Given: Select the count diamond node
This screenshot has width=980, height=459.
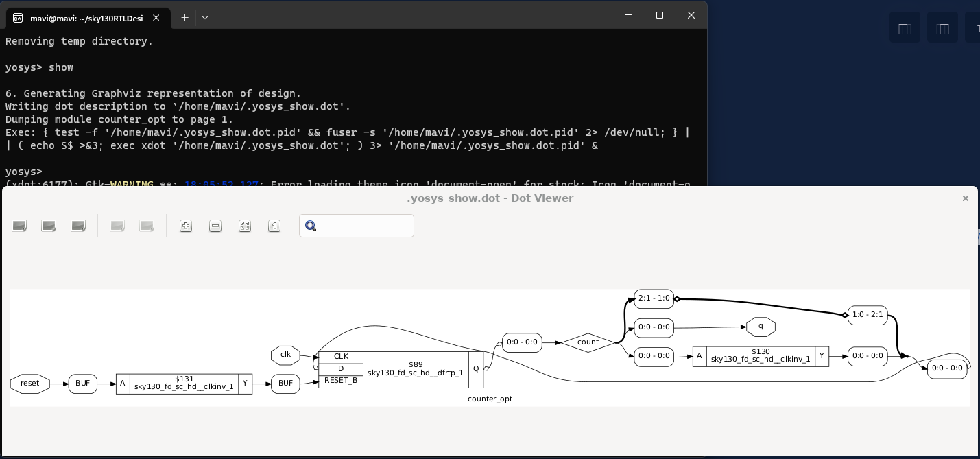Looking at the screenshot, I should click(x=588, y=342).
